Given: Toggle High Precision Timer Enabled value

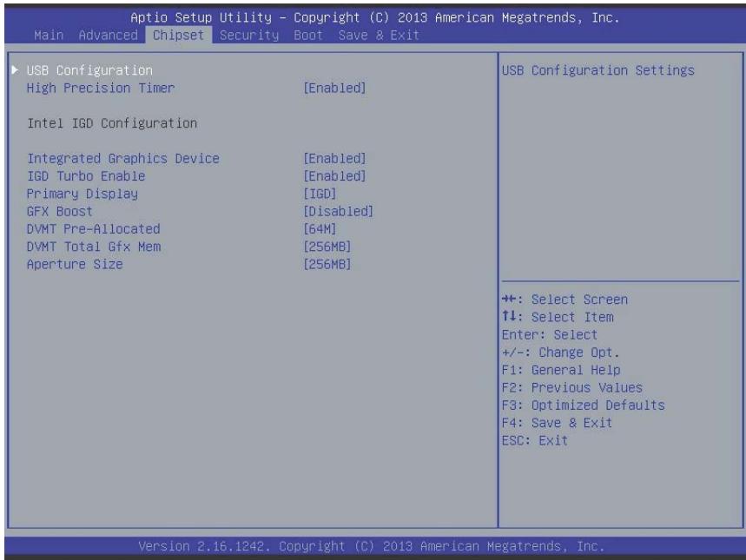Looking at the screenshot, I should (x=334, y=88).
